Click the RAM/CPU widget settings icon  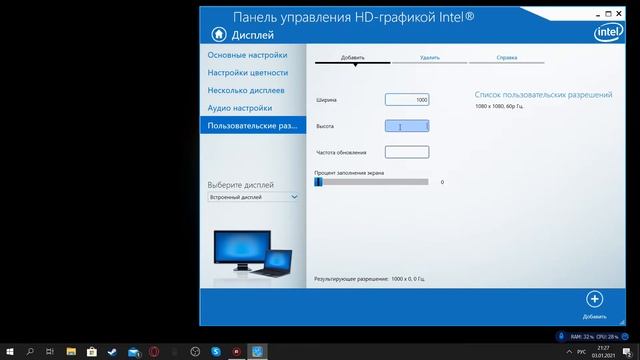625,337
